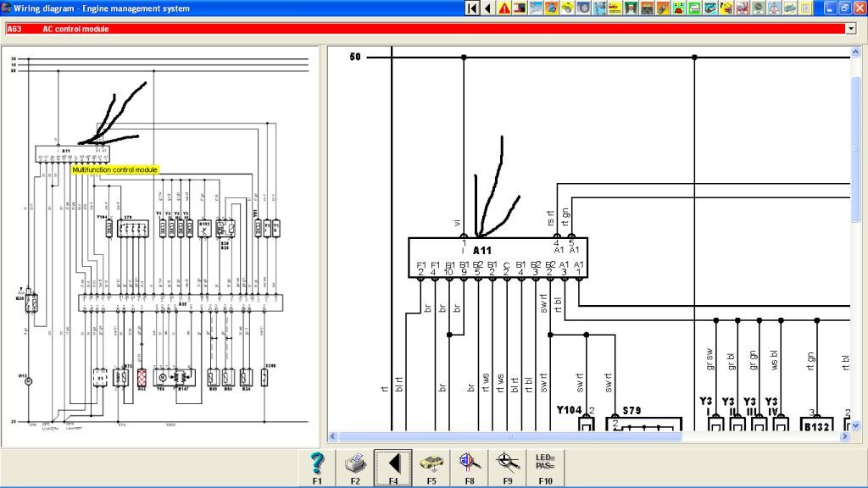The image size is (868, 488).
Task: Click the '50' rail label in enlarged diagram
Action: point(355,57)
